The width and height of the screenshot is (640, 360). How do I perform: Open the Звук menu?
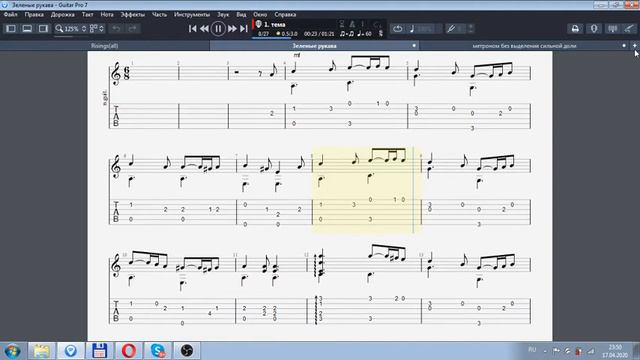[x=223, y=14]
